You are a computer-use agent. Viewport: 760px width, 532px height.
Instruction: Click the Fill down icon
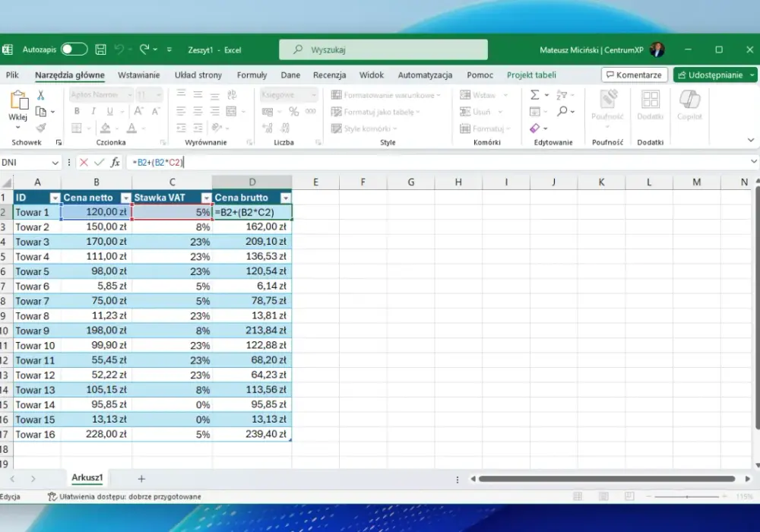(x=534, y=112)
